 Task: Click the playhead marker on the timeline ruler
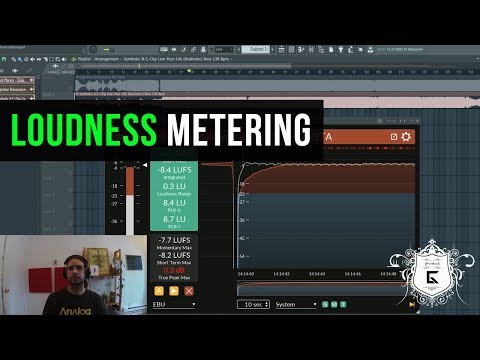(189, 71)
